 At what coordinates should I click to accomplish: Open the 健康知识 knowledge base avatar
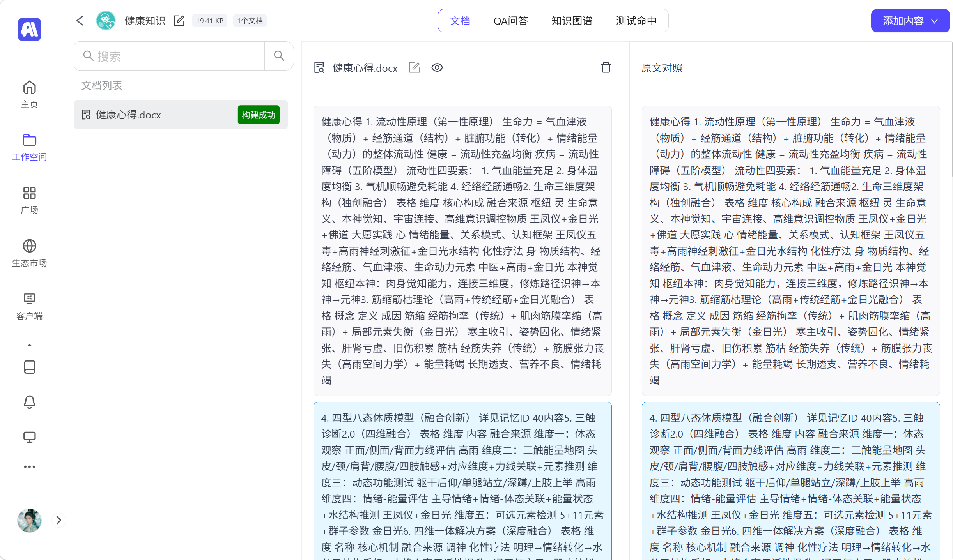pyautogui.click(x=106, y=21)
